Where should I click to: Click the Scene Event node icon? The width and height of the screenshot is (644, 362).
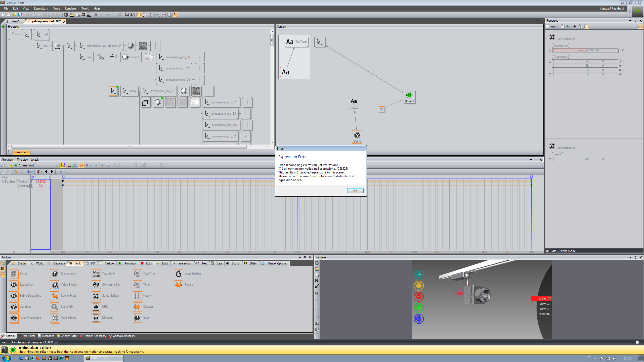point(55,296)
